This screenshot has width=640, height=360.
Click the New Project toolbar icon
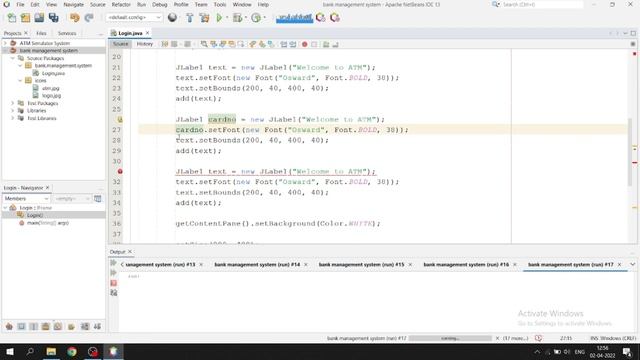[25, 18]
